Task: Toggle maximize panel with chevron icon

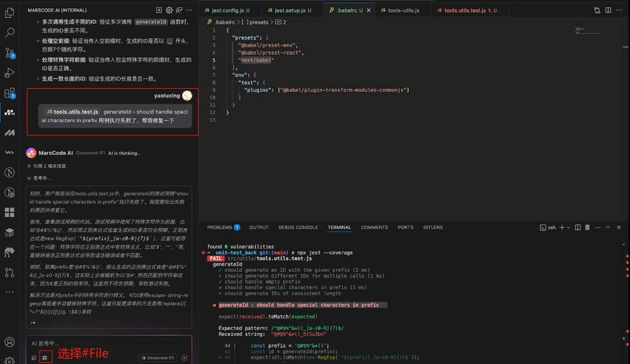Action: pyautogui.click(x=608, y=228)
